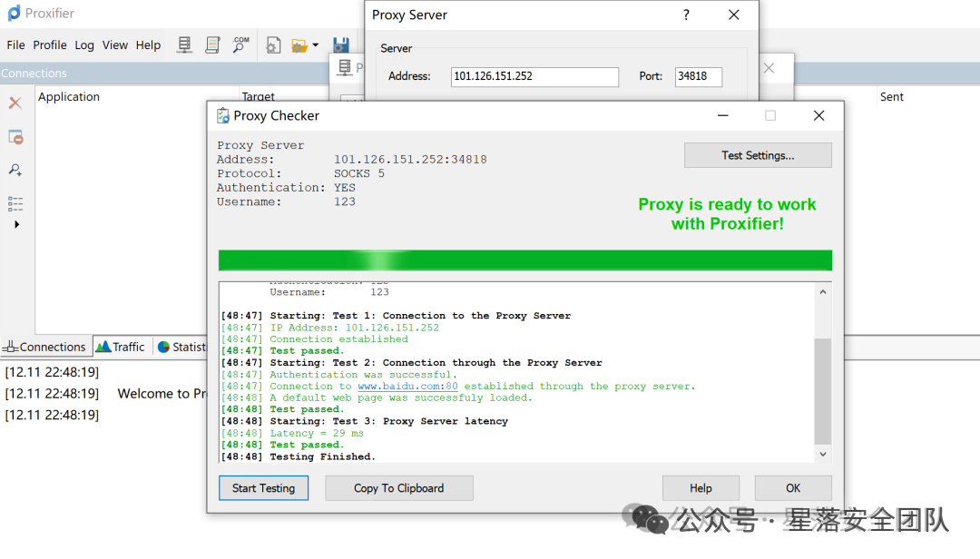Viewport: 980px width, 559px height.
Task: Click 'Welcome to Pr' log entry in main window
Action: [x=162, y=393]
